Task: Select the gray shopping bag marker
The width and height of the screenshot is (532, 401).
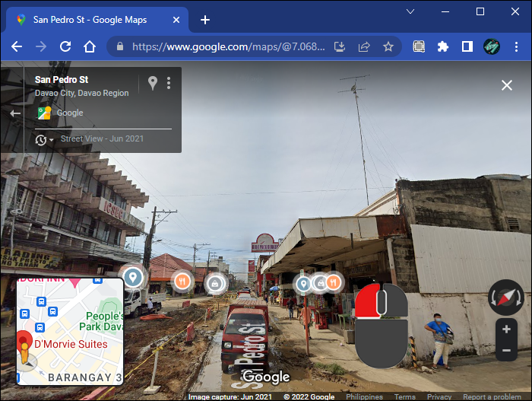Action: [x=215, y=283]
